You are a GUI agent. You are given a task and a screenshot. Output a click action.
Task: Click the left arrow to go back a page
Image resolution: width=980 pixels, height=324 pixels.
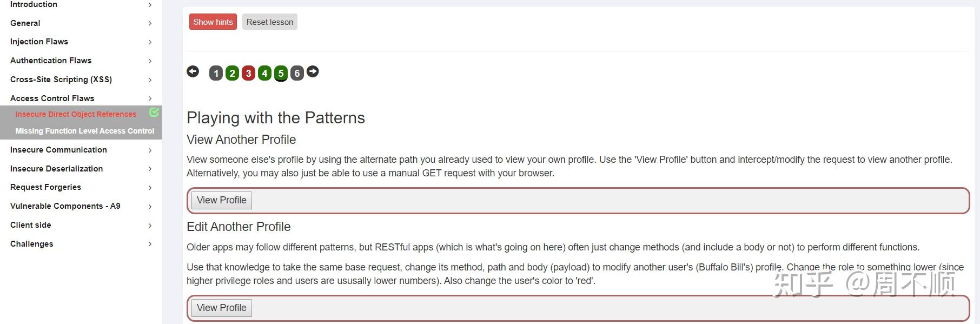(193, 71)
